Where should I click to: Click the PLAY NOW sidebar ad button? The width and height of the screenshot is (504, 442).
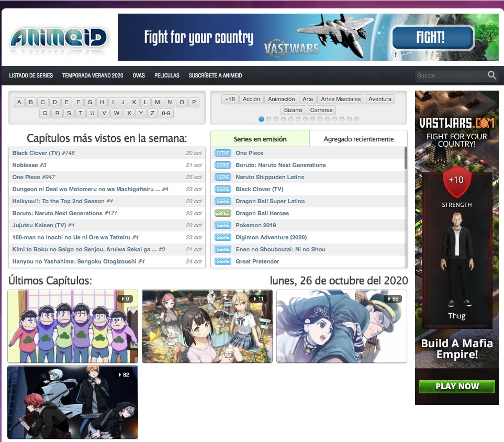[x=457, y=386]
